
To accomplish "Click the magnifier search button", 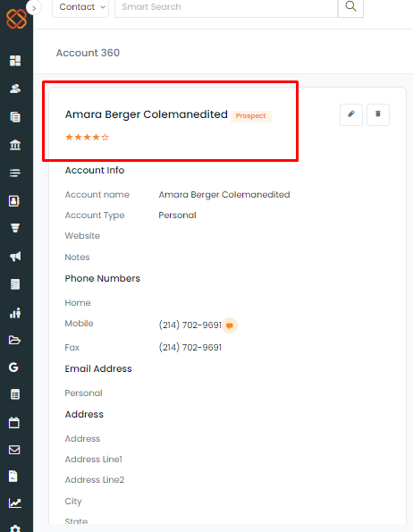I will coord(350,7).
